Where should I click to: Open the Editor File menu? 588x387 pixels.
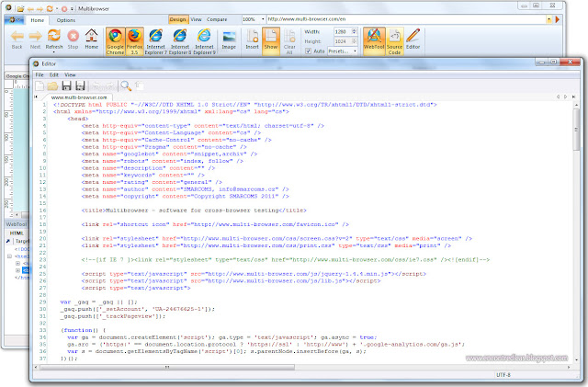(40, 74)
